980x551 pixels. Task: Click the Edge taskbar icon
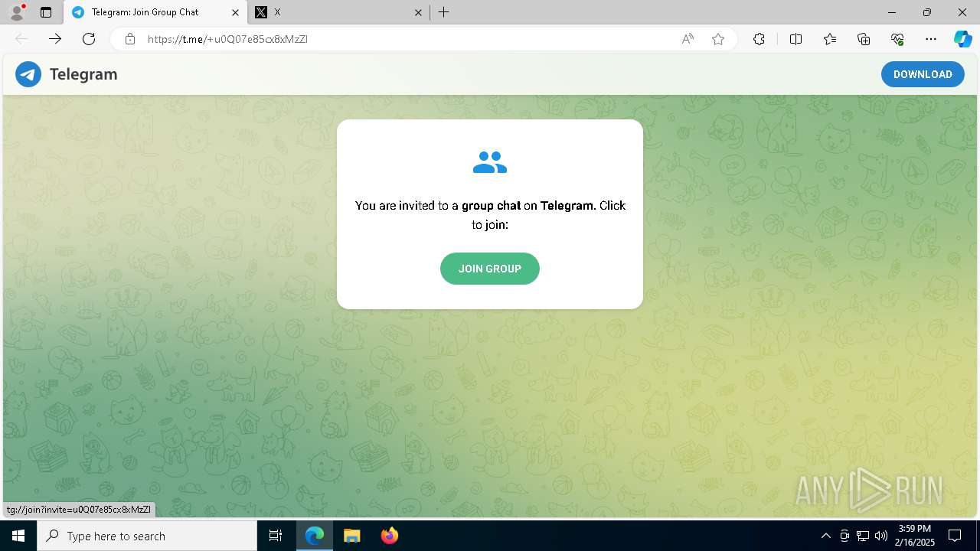315,536
